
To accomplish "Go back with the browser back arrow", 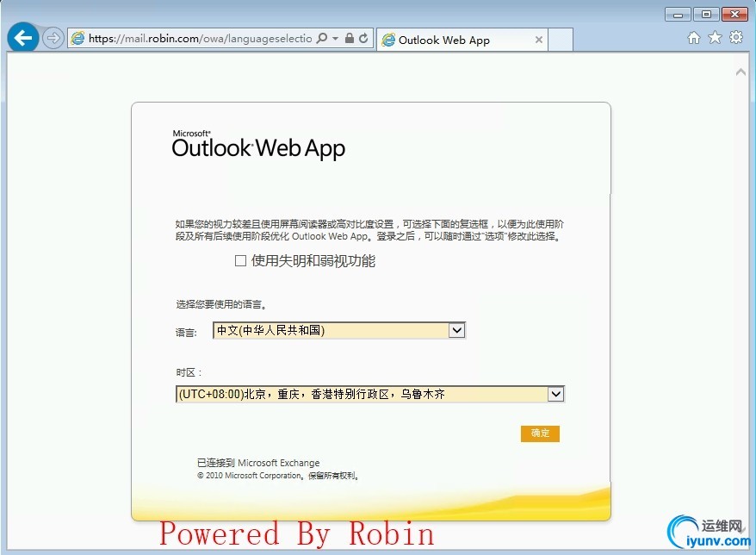I will point(22,37).
